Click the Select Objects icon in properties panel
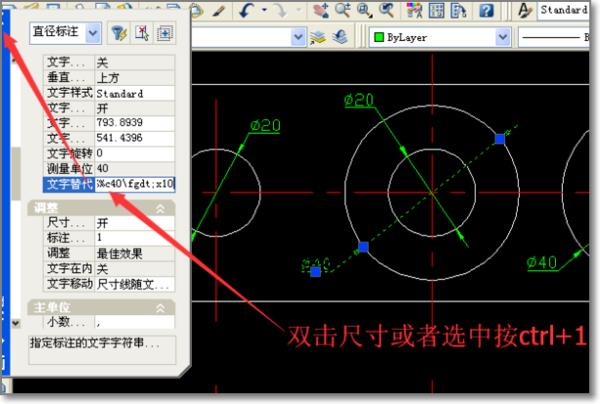Viewport: 600px width, 404px height. coord(142,33)
